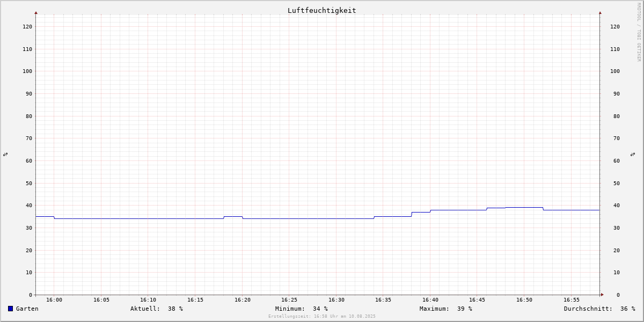Select the 'Garten' legend label
The height and width of the screenshot is (322, 644).
[x=27, y=309]
